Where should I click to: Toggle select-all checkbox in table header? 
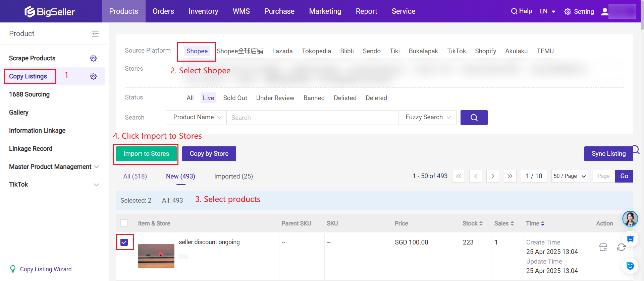click(x=124, y=223)
